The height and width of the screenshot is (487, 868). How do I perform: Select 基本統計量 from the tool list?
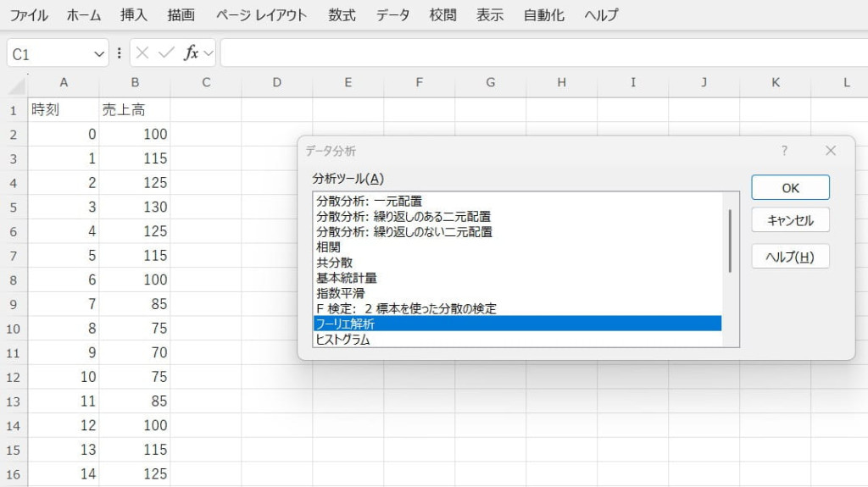coord(346,278)
